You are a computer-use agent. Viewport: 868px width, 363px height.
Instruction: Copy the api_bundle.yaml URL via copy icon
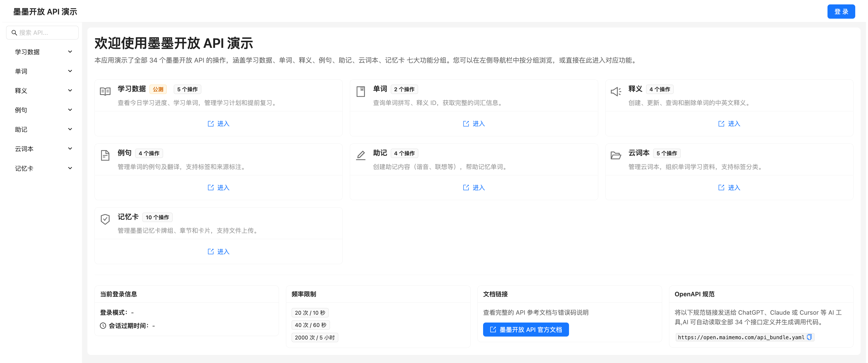click(x=809, y=337)
